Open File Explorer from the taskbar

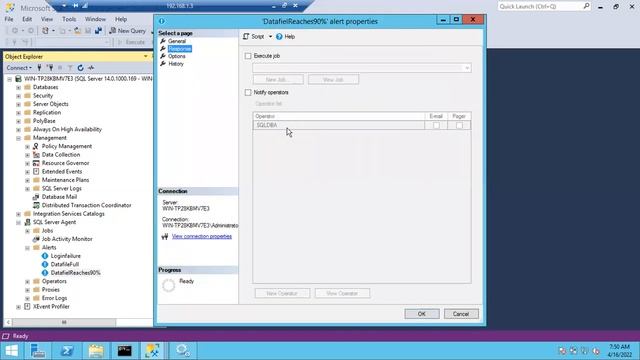pyautogui.click(x=96, y=351)
